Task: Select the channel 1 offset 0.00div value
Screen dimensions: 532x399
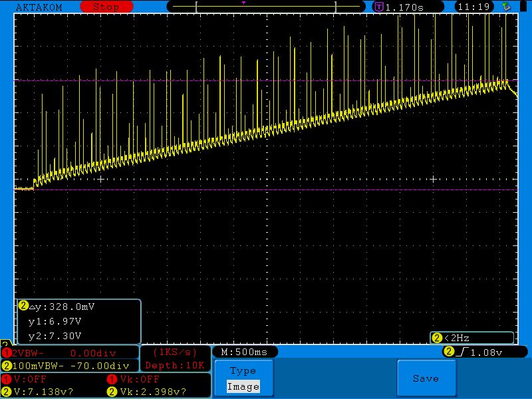Action: (x=93, y=353)
